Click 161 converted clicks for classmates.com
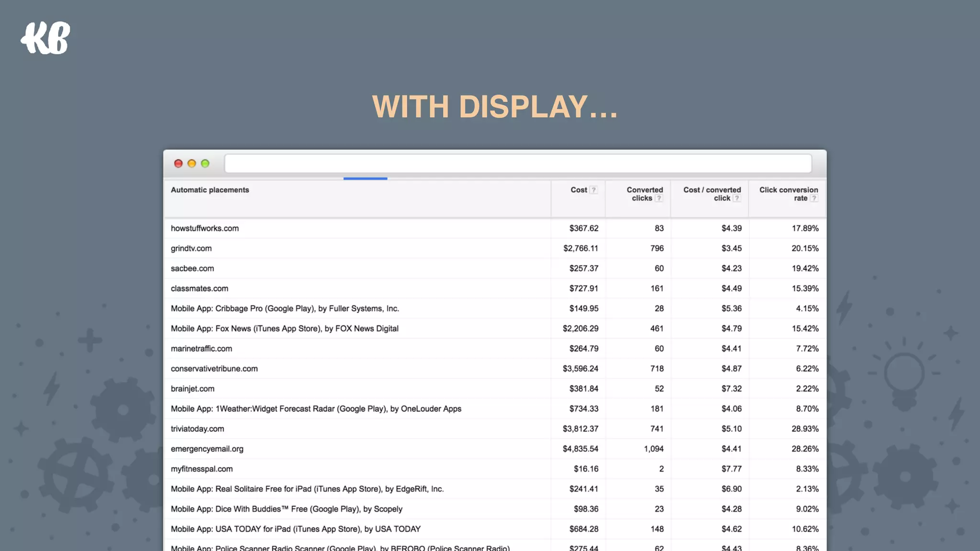The image size is (980, 551). [x=657, y=288]
